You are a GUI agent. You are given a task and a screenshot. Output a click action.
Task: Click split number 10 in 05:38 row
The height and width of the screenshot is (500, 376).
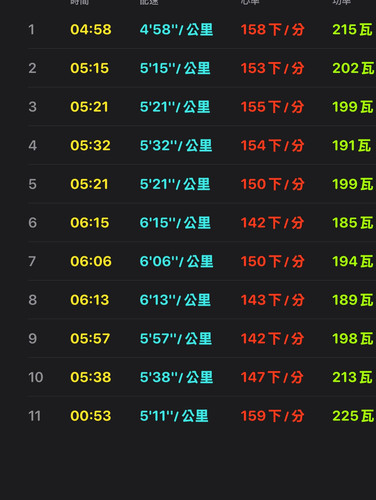36,378
